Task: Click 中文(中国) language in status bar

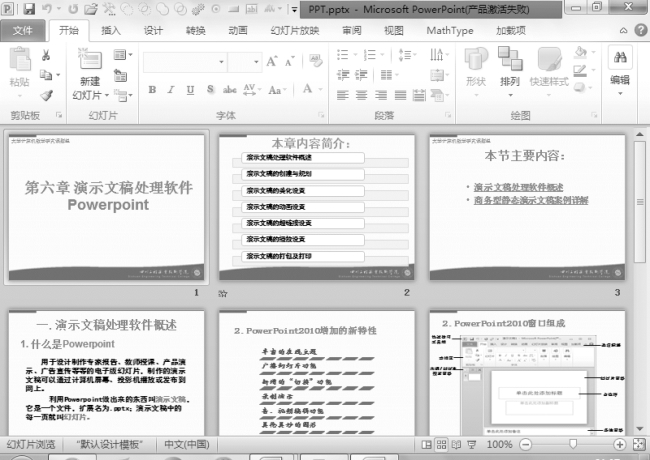Action: (187, 445)
